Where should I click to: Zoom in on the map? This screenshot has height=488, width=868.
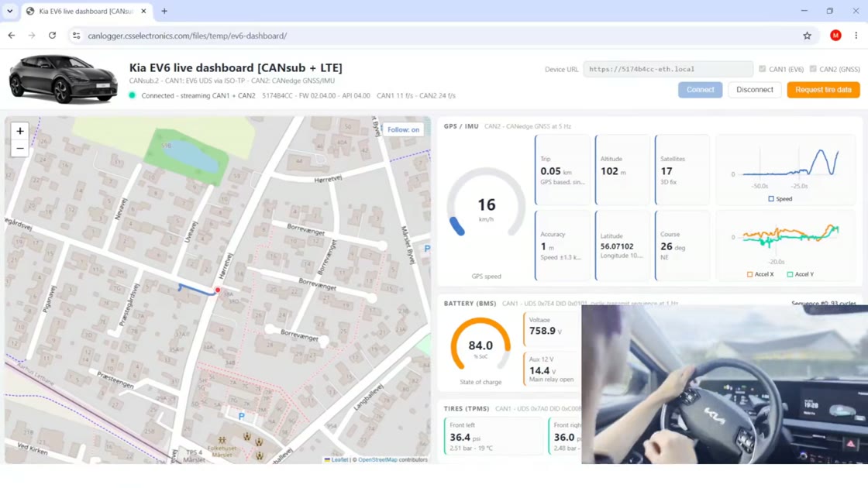(20, 131)
